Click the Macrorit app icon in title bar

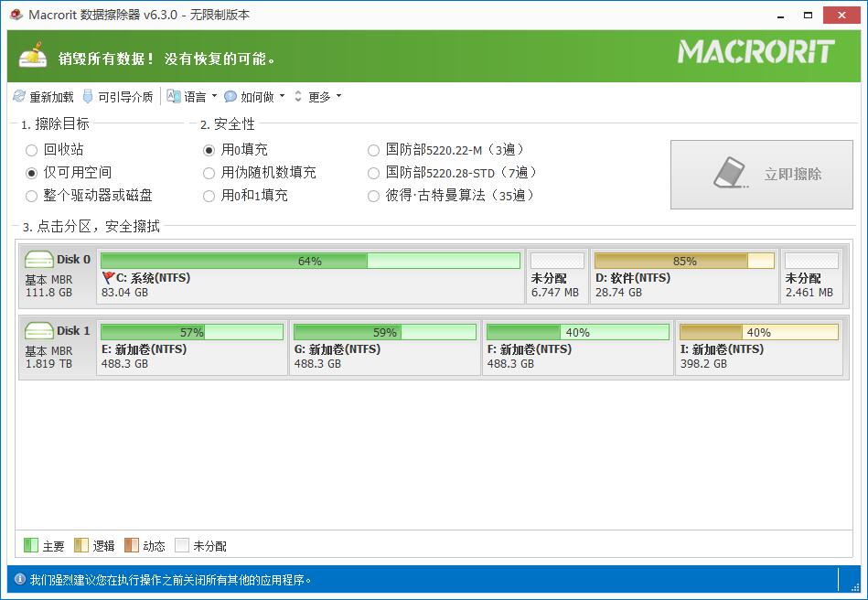pyautogui.click(x=16, y=15)
